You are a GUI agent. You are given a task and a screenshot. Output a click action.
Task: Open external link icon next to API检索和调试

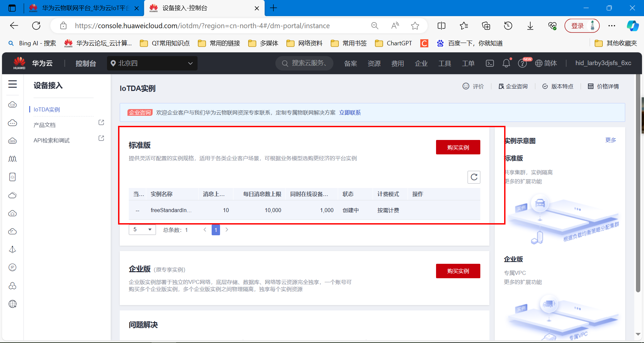(x=101, y=138)
